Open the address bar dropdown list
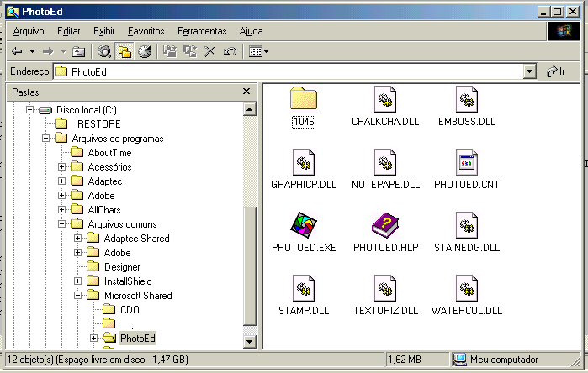This screenshot has width=588, height=373. tap(529, 71)
